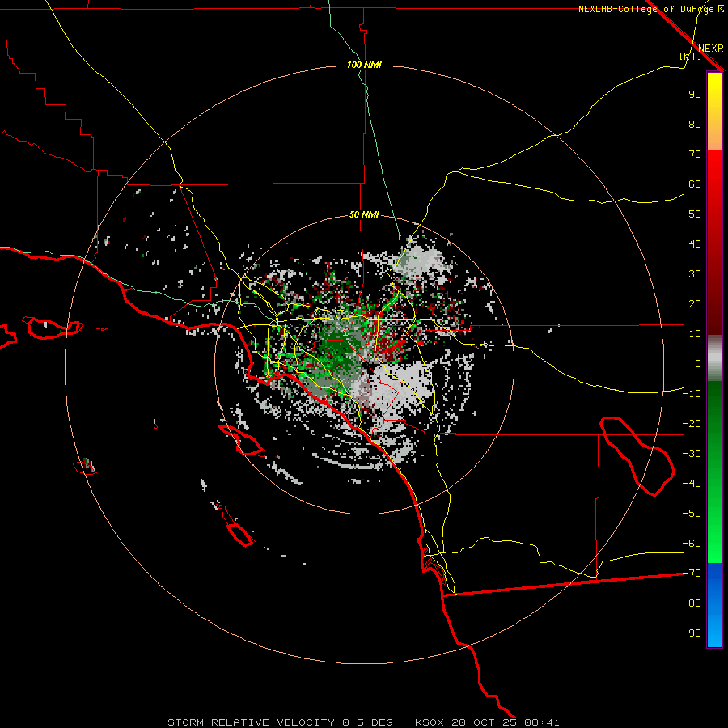Click the 0 value on velocity scale
Viewport: 728px width, 728px height.
tap(698, 364)
